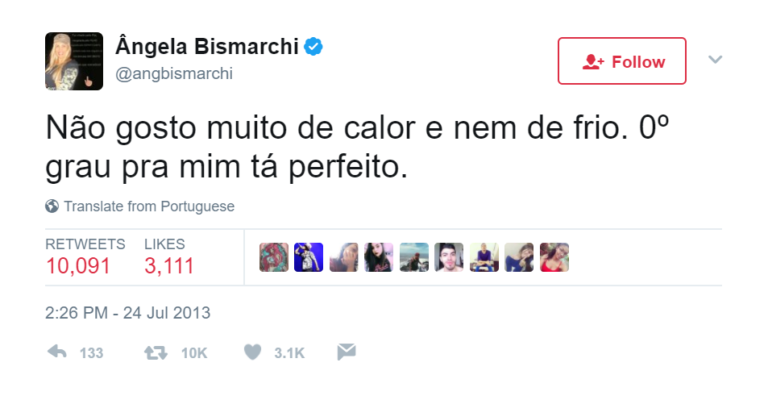Click the blue verified badge

313,47
